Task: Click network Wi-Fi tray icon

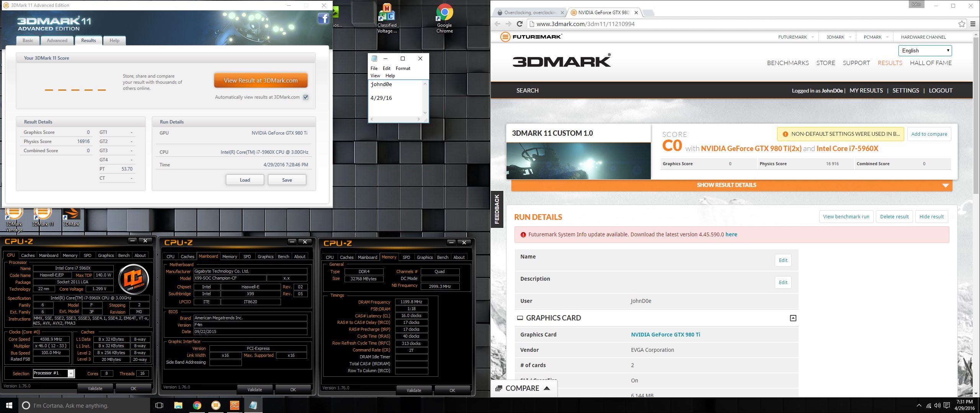Action: click(929, 405)
